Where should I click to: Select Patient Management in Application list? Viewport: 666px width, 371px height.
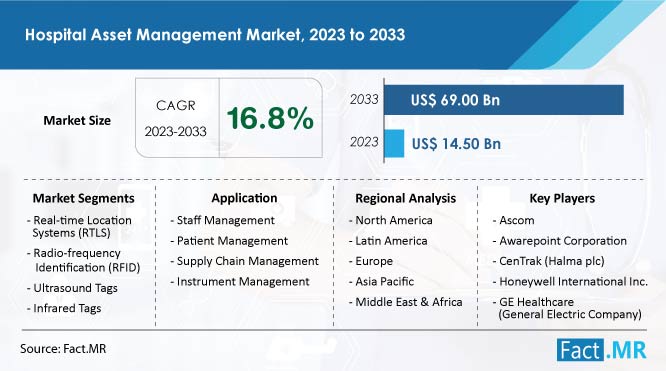[229, 241]
